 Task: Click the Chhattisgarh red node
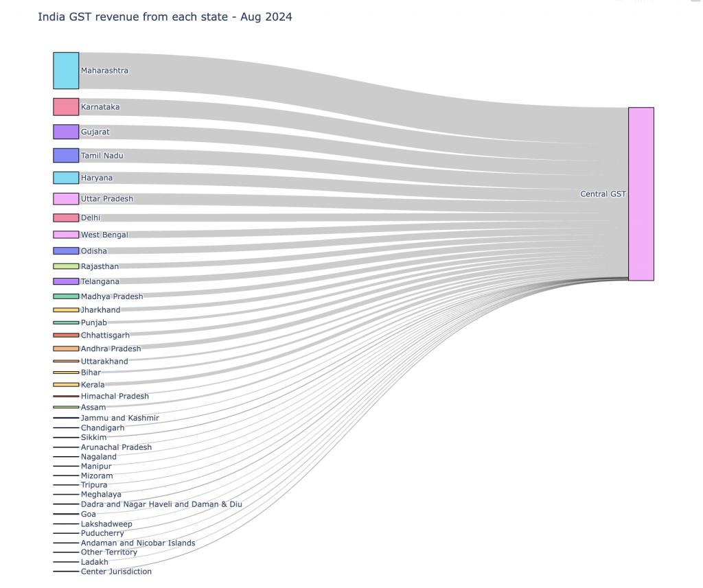coord(66,336)
